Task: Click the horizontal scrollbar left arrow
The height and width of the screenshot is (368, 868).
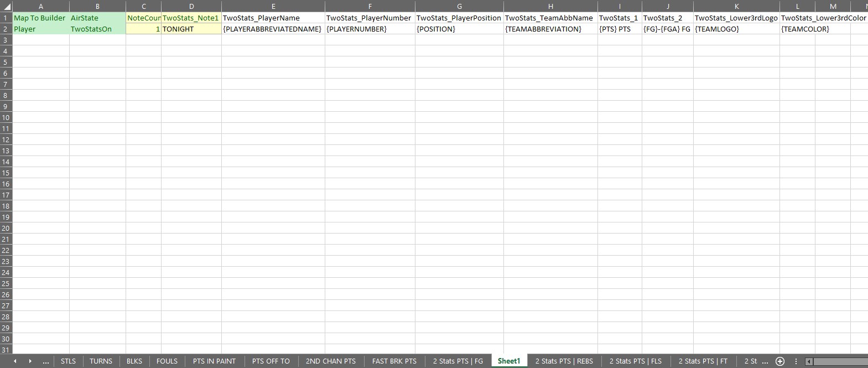Action: [809, 361]
